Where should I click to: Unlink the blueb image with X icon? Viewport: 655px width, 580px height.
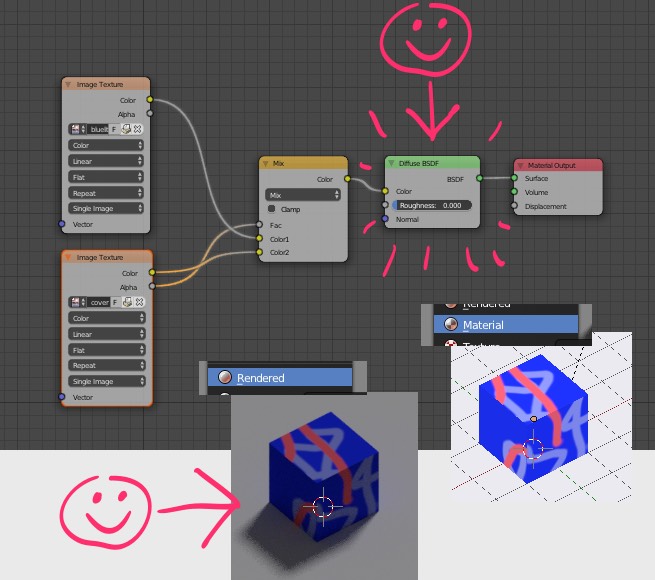pyautogui.click(x=137, y=129)
